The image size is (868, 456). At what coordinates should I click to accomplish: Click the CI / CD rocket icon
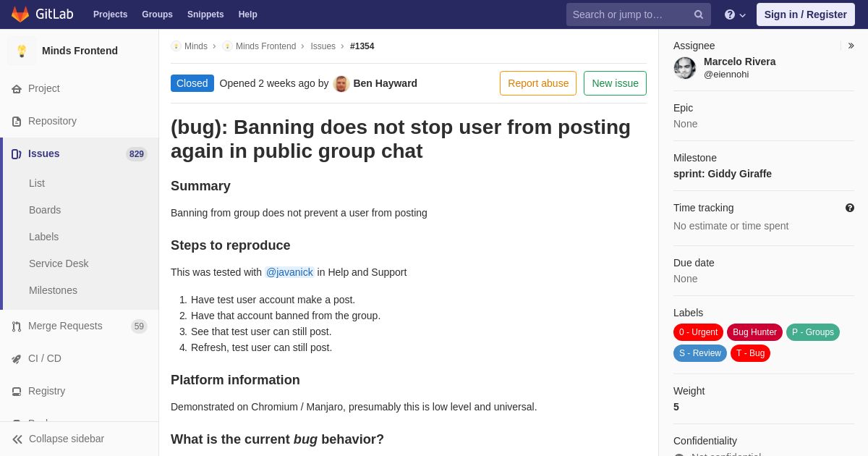[x=17, y=359]
